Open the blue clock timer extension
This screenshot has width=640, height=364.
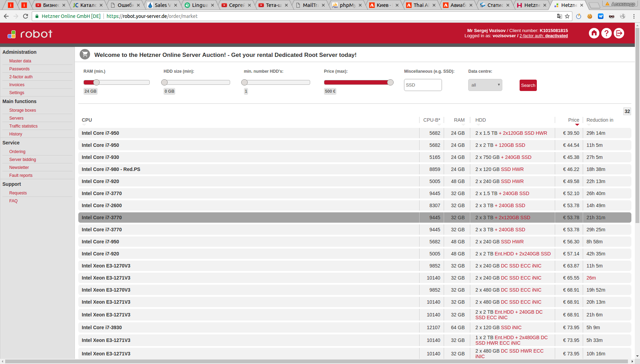[x=579, y=16]
